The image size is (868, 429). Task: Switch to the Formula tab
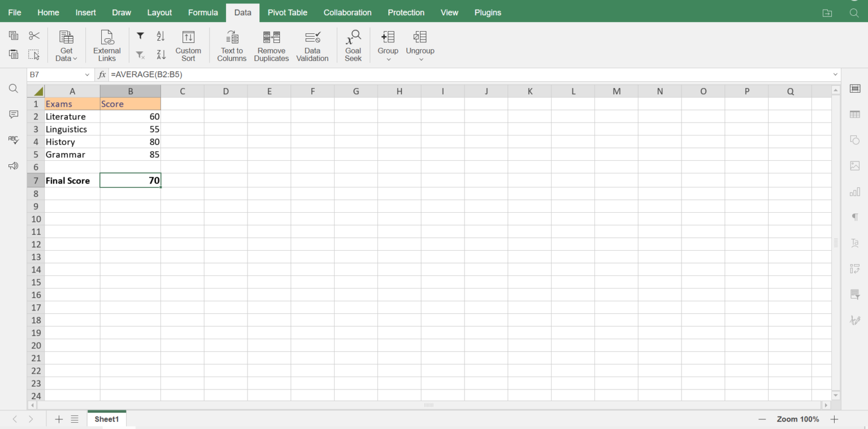(203, 12)
